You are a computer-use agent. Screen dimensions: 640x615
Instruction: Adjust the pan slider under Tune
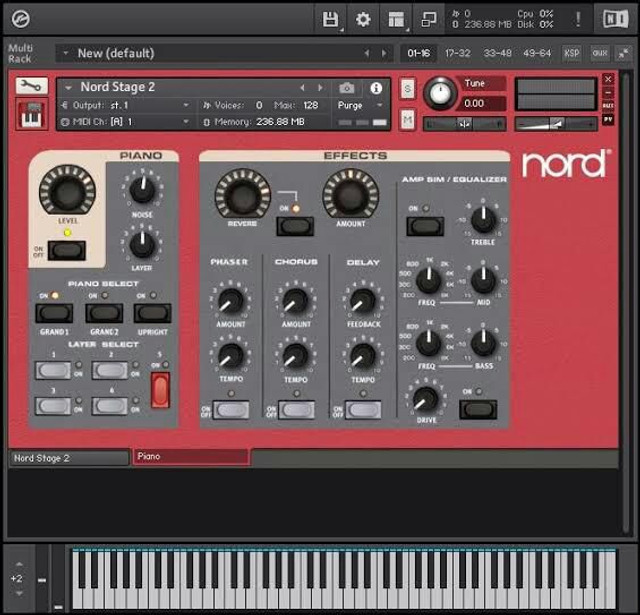[x=464, y=124]
